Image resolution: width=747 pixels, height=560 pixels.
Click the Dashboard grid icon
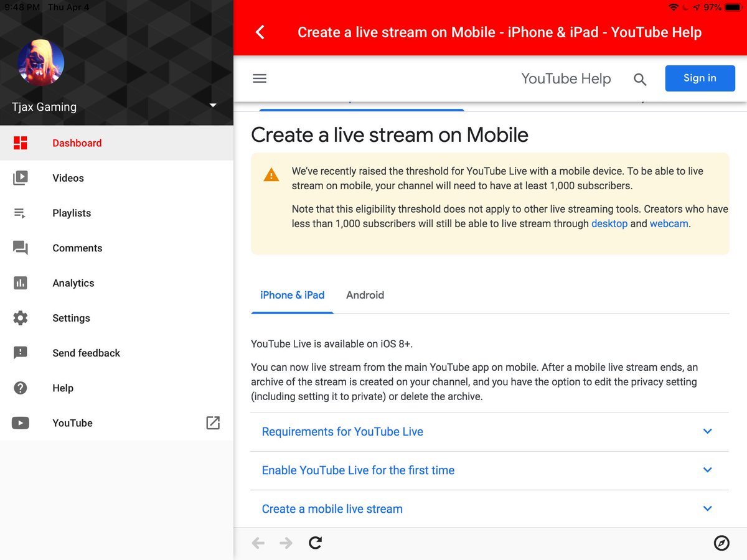[x=21, y=143]
